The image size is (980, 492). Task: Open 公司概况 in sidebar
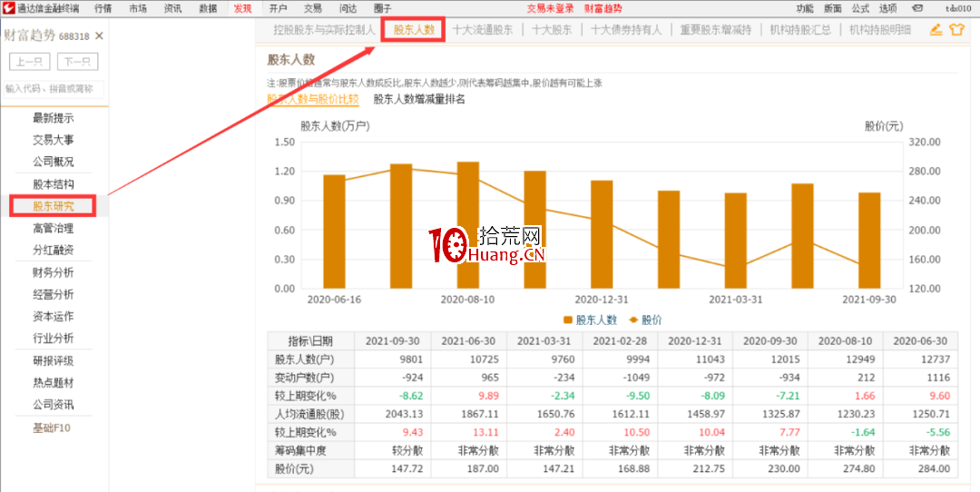54,162
